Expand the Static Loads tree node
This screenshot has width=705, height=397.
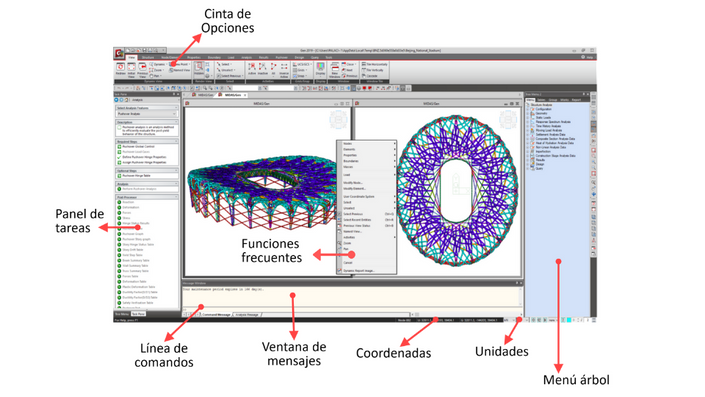(x=527, y=117)
